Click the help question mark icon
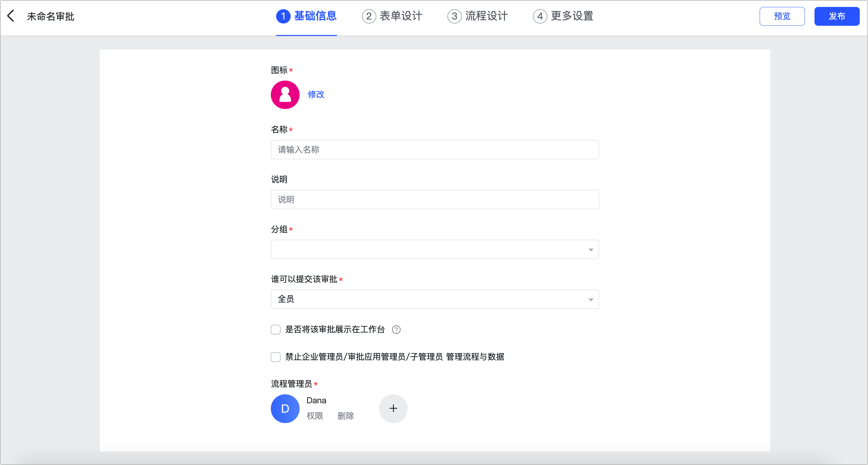 [x=396, y=330]
